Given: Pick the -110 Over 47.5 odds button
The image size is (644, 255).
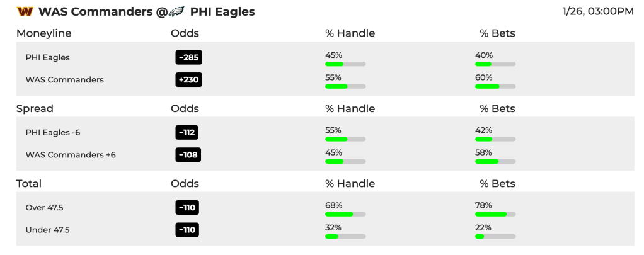Looking at the screenshot, I should 187,208.
